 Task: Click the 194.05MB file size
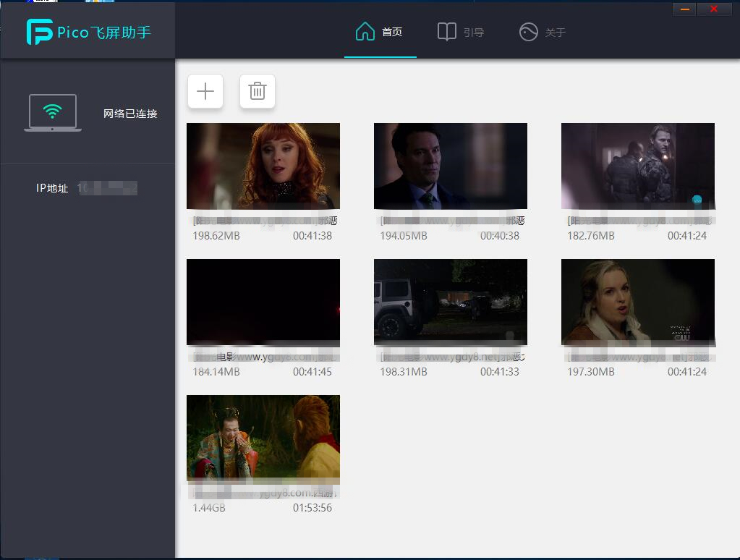[404, 236]
